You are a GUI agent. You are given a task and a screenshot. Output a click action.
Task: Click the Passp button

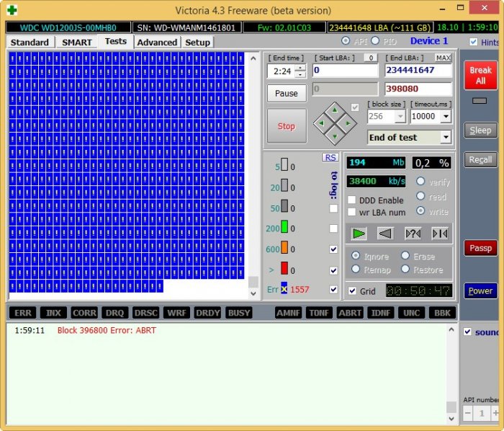click(480, 248)
